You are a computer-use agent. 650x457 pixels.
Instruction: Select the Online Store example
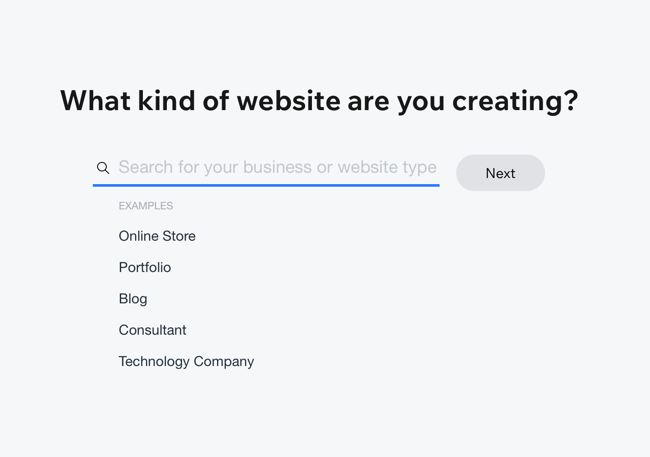157,236
